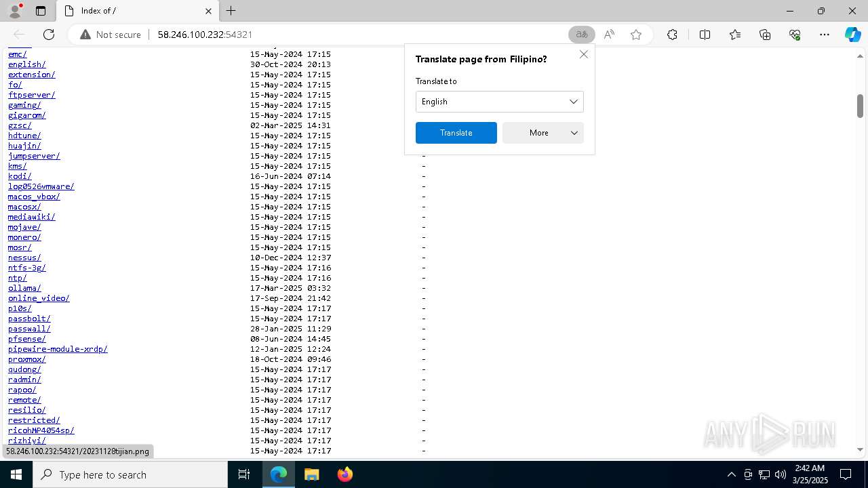
Task: Open the monero/ directory link
Action: coord(24,237)
